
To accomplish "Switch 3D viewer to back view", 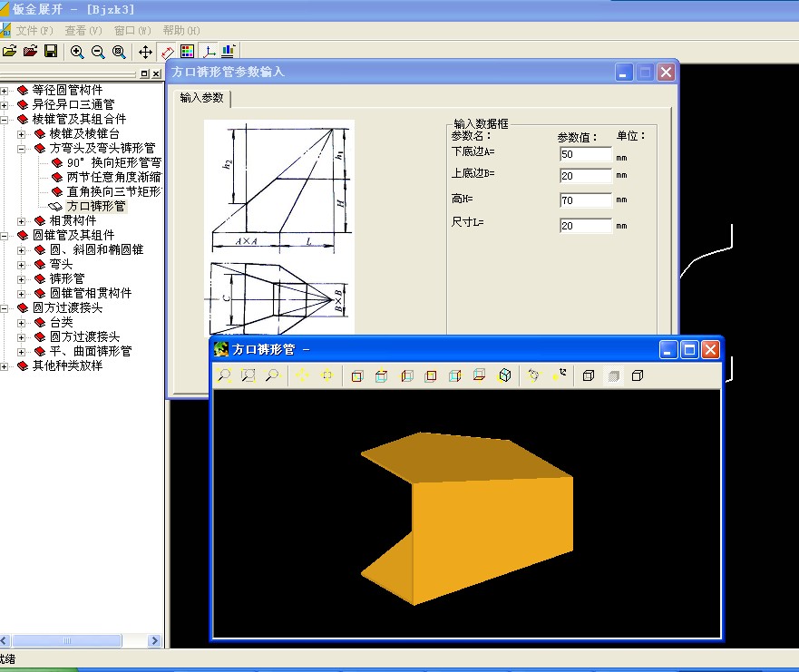I will coord(431,375).
